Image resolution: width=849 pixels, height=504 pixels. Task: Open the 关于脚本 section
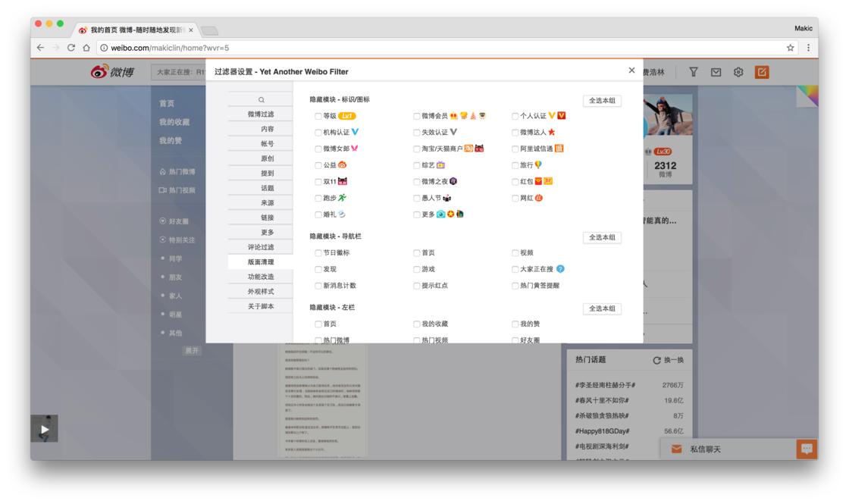[261, 306]
